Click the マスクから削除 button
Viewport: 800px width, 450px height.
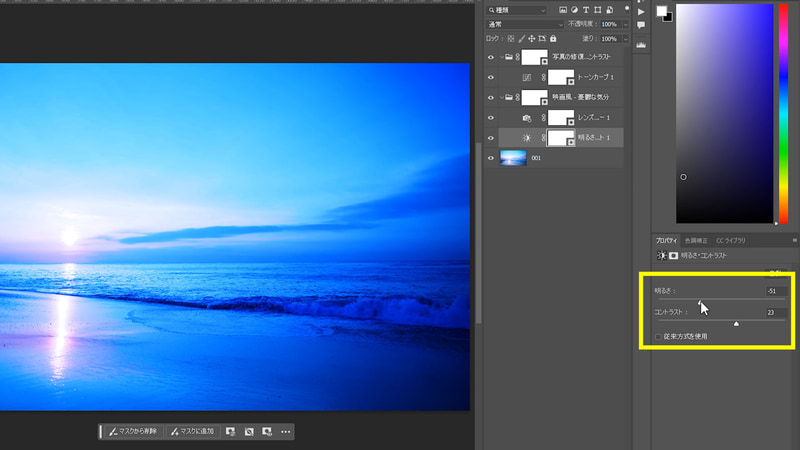(x=133, y=432)
